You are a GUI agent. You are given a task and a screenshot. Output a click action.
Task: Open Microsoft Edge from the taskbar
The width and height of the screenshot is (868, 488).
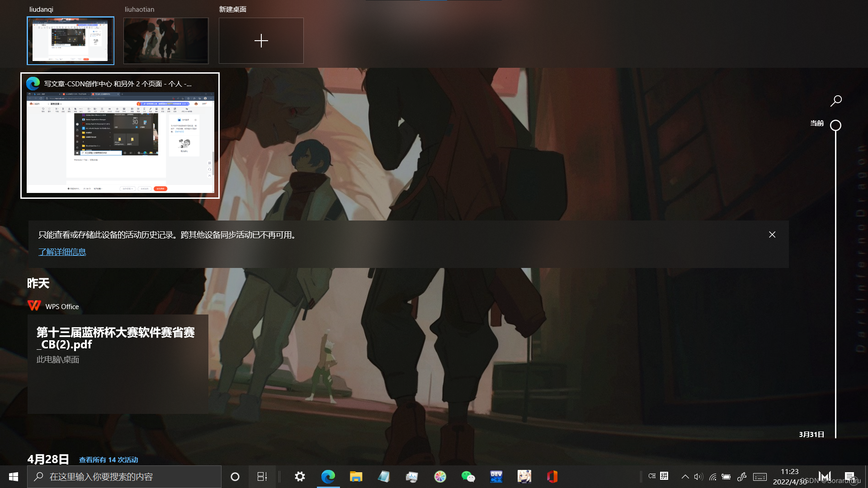click(328, 477)
